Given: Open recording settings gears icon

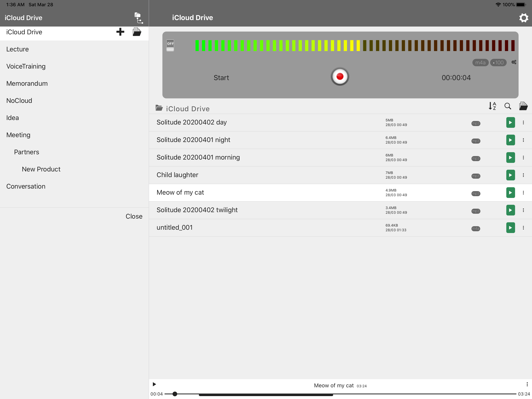Looking at the screenshot, I should pyautogui.click(x=514, y=62).
